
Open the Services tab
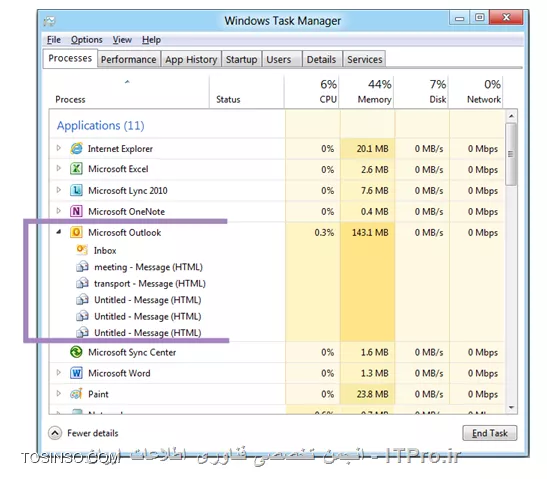(365, 59)
